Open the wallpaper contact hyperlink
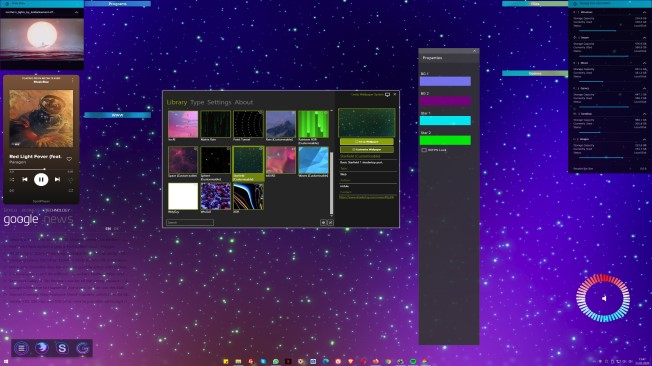652x366 pixels. click(x=366, y=197)
